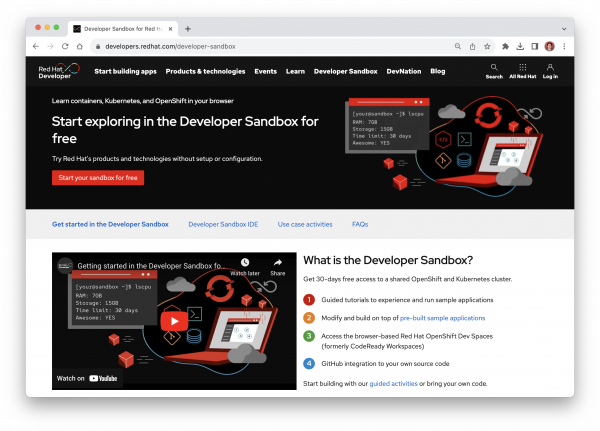Image resolution: width=600 pixels, height=431 pixels.
Task: Bookmark this page with the star icon
Action: [487, 46]
